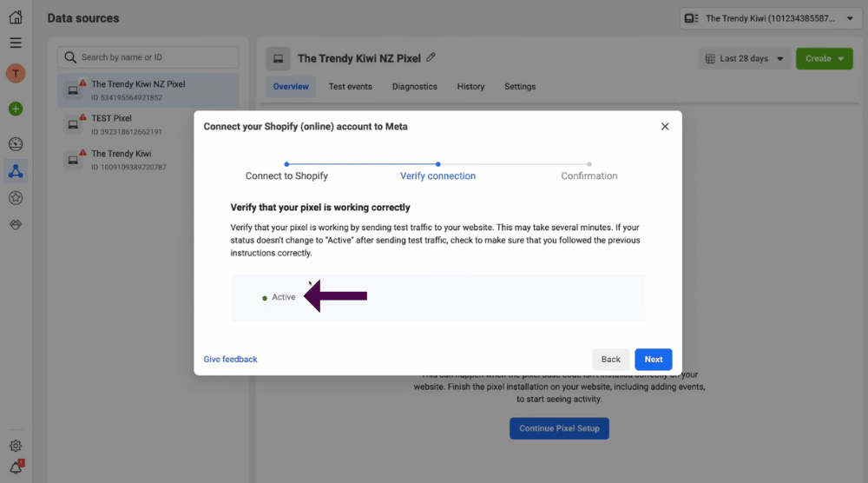Screen dimensions: 868x483
Task: Click the pixel device icon in header
Action: pyautogui.click(x=278, y=58)
